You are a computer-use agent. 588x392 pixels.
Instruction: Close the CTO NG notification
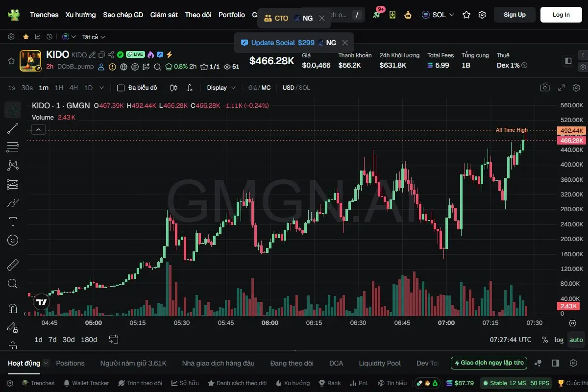tap(321, 18)
